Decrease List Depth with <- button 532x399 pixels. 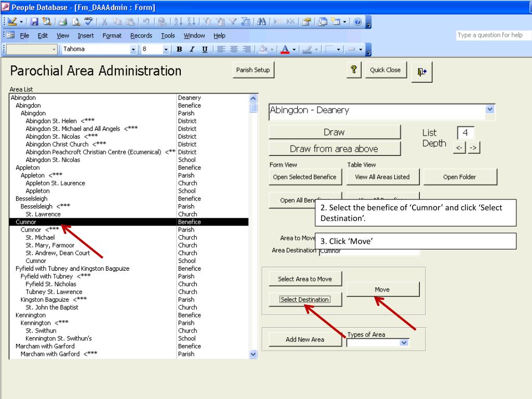pyautogui.click(x=459, y=148)
